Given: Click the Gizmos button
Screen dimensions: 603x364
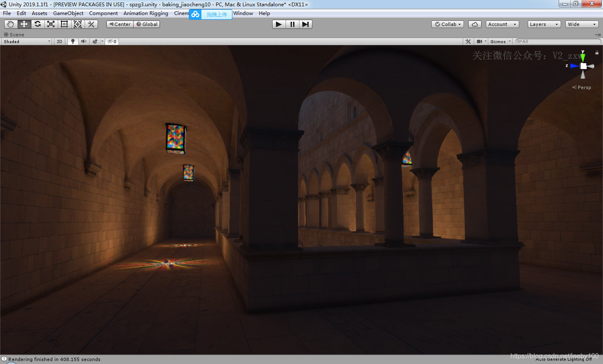Looking at the screenshot, I should click(498, 41).
